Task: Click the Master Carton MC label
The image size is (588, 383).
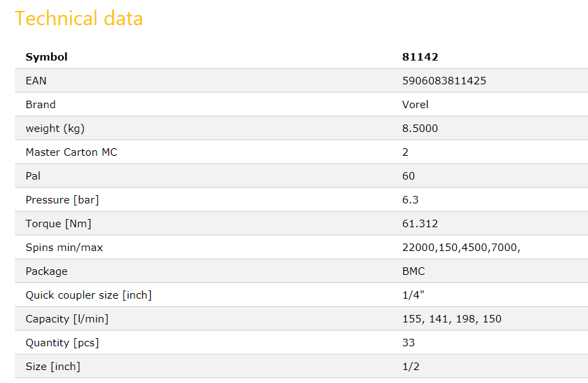Action: [71, 152]
